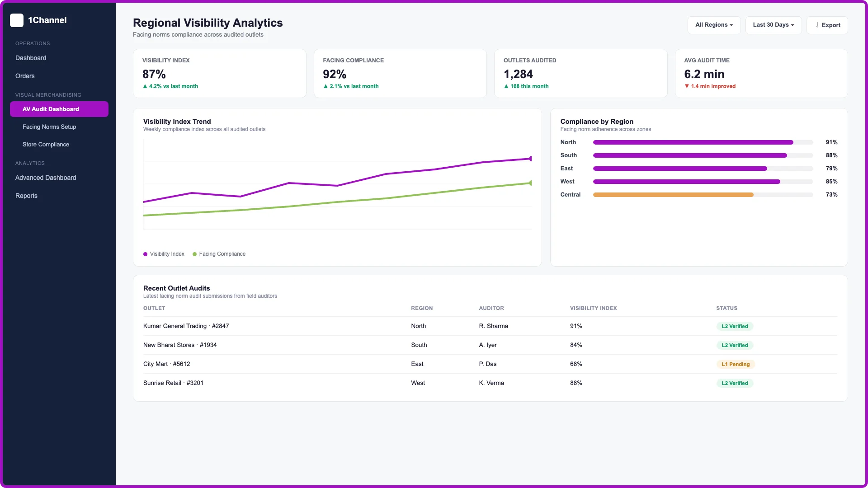868x488 pixels.
Task: Click the up arrow beside 2.1% vs last month
Action: click(325, 86)
